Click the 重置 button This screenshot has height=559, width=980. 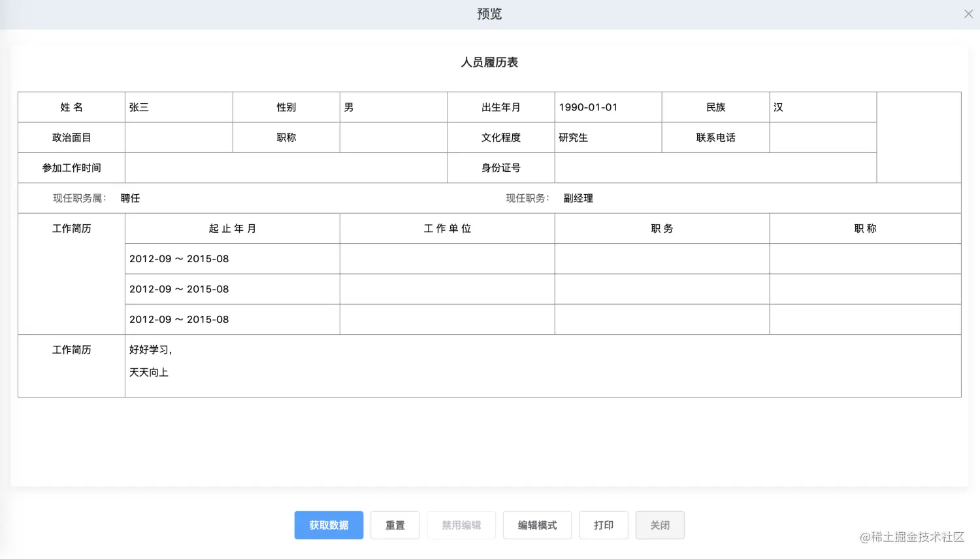pyautogui.click(x=395, y=525)
